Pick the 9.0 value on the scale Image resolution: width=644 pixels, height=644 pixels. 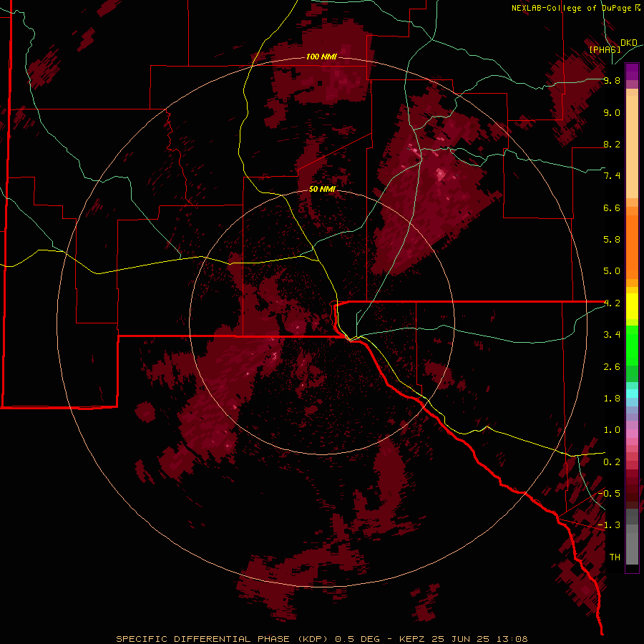point(612,112)
